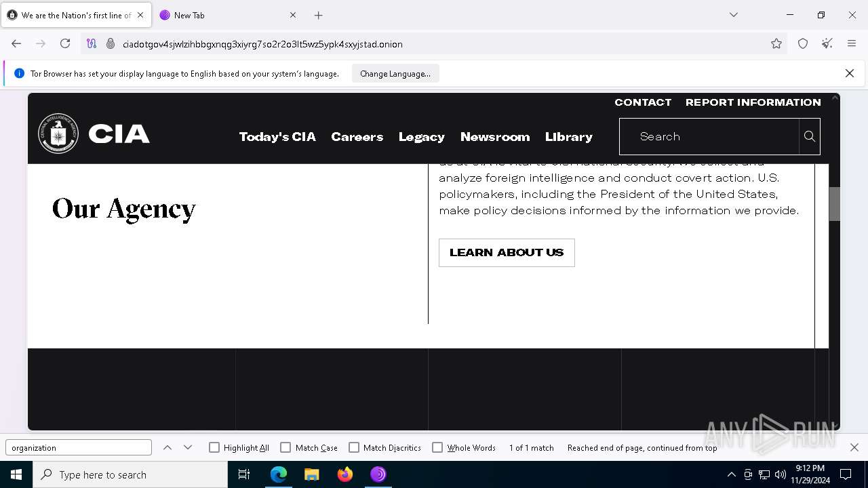Select Tor Browser on the taskbar

tap(378, 474)
